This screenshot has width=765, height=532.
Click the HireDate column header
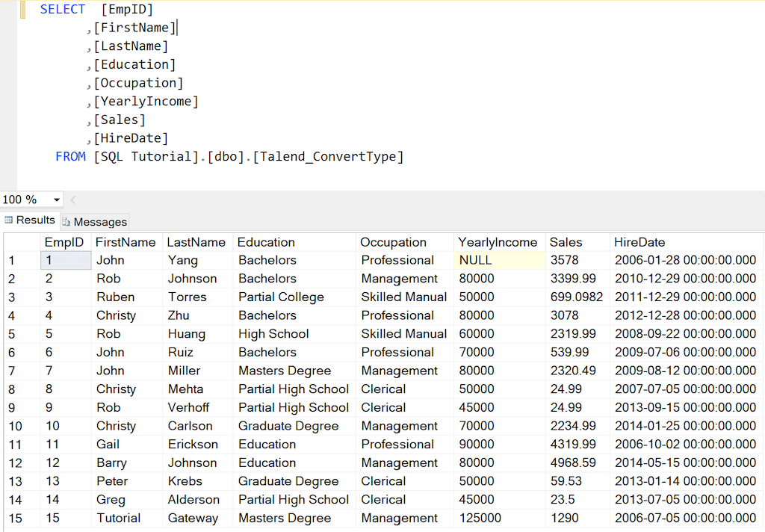pos(639,242)
